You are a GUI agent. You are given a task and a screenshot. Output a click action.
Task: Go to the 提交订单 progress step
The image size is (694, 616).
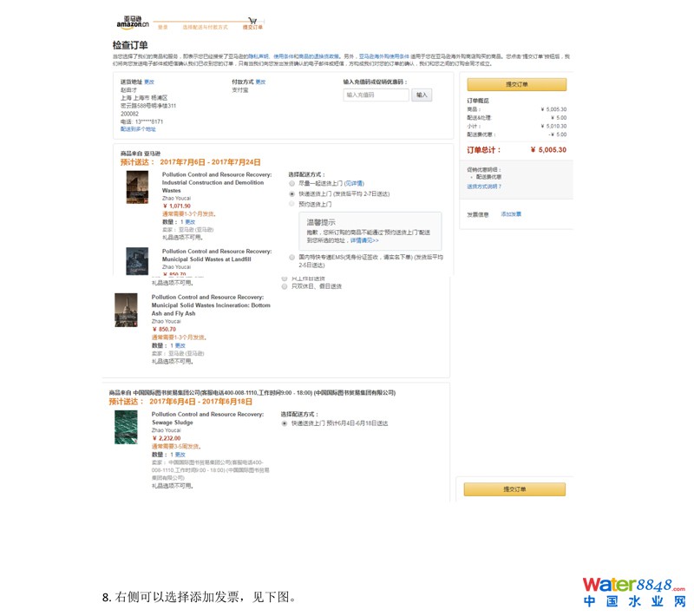click(252, 28)
